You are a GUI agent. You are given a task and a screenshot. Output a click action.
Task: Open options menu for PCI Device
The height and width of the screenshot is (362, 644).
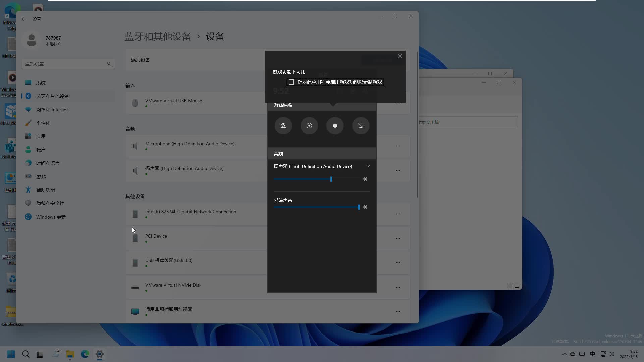pos(398,238)
